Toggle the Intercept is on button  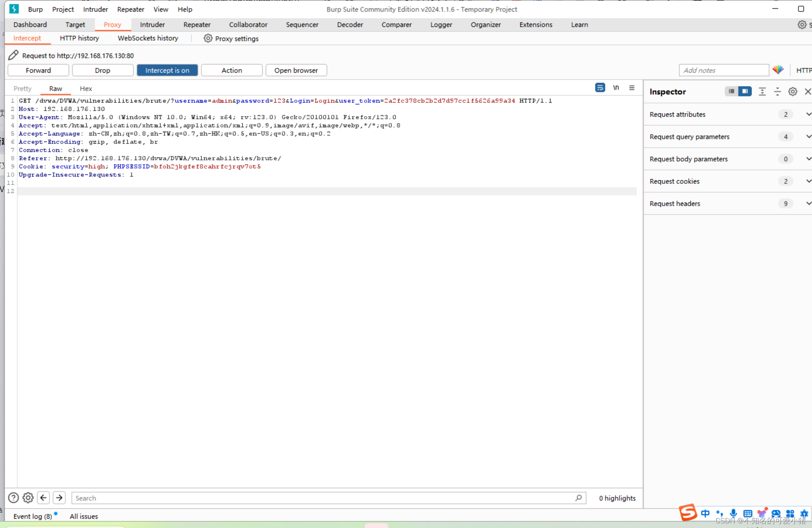(x=167, y=70)
